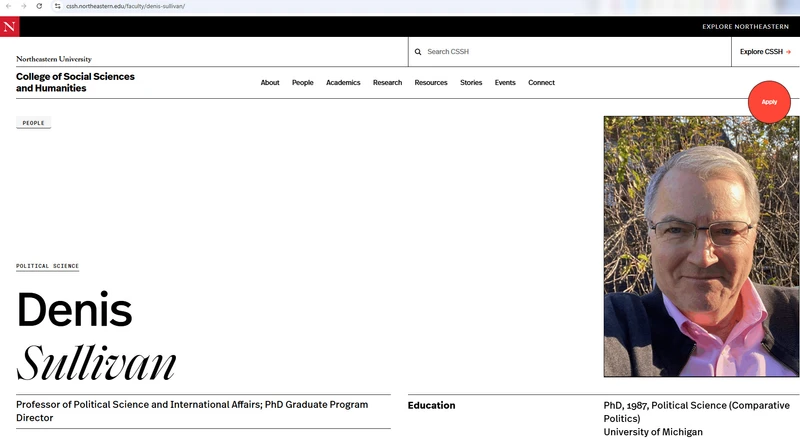Select Stories in the navigation bar
The image size is (800, 443).
[471, 83]
